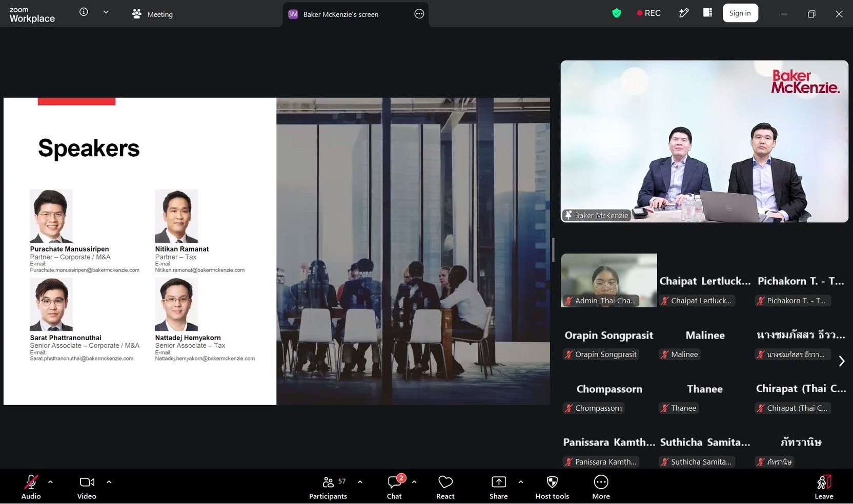Expand dropdown chevron next to info icon
Screen dimensions: 853x504
tap(106, 12)
